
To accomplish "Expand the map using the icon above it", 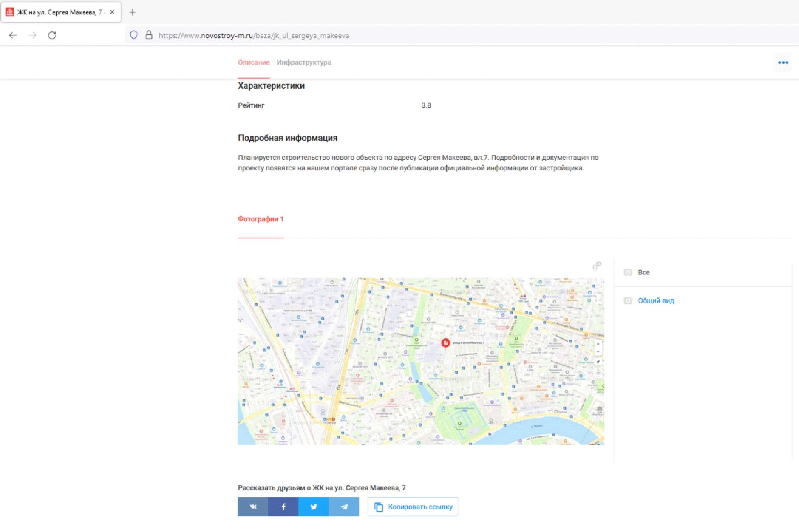I will pyautogui.click(x=597, y=266).
